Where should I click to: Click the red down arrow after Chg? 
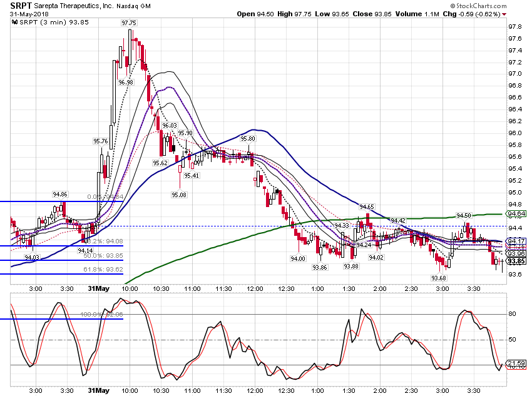point(504,14)
